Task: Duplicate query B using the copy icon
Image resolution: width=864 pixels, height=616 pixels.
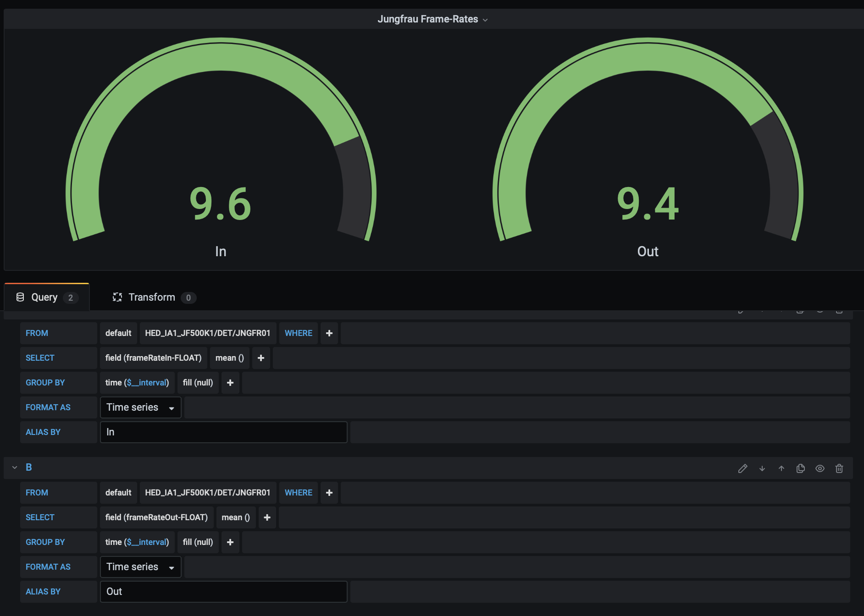Action: pos(801,468)
